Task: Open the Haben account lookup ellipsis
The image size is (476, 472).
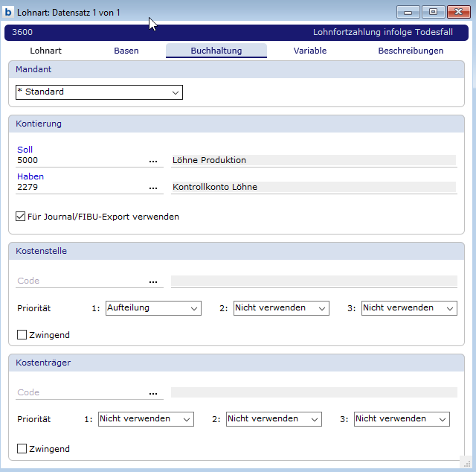Action: pyautogui.click(x=153, y=188)
